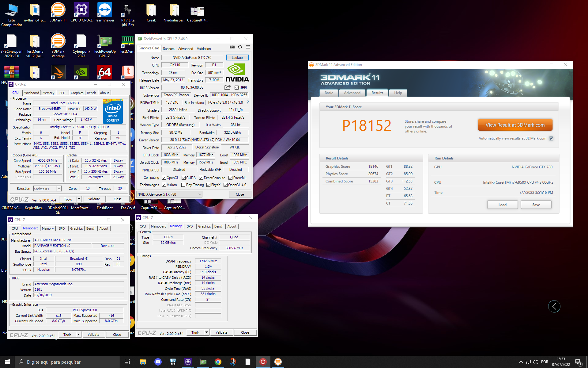Click the clock and date on taskbar
This screenshot has width=588, height=368.
tap(561, 362)
